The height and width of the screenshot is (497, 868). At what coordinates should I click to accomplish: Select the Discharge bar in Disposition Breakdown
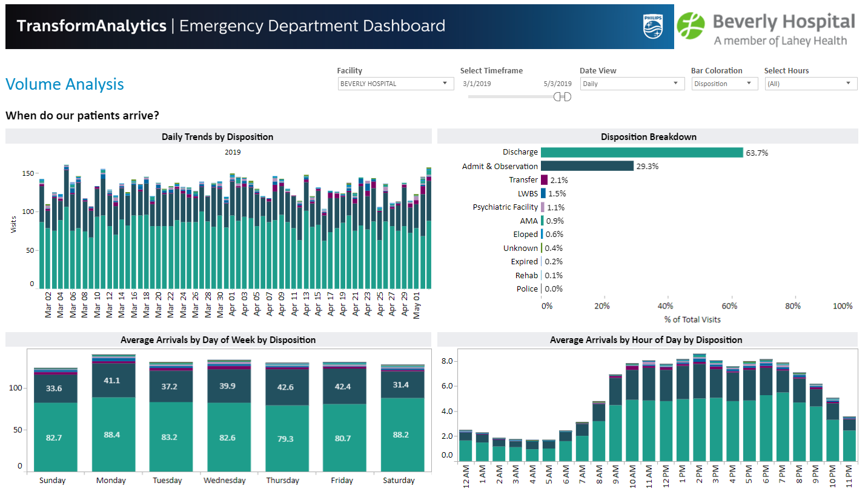click(x=641, y=153)
